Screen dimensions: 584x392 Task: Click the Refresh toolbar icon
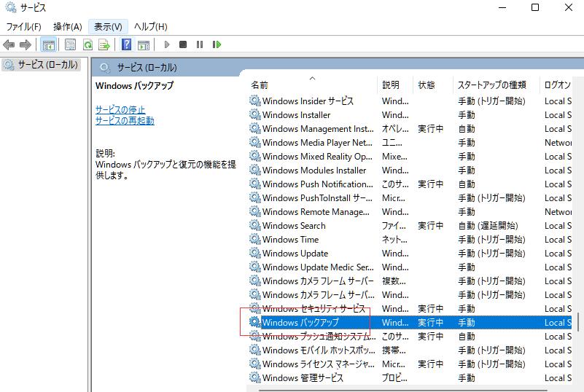pyautogui.click(x=87, y=45)
